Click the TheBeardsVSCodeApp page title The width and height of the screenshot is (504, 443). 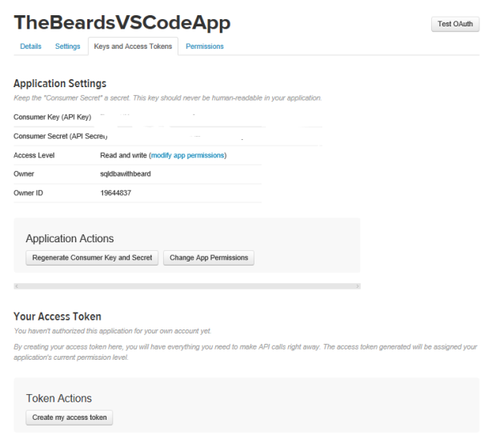click(122, 23)
